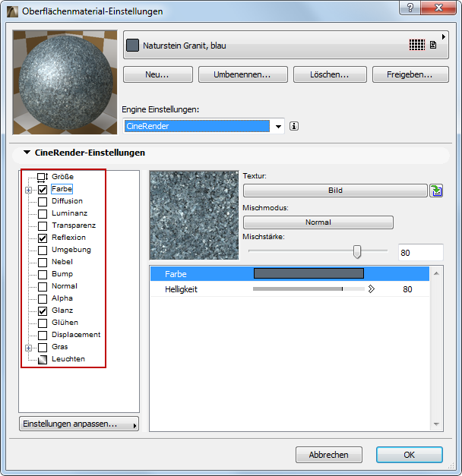The image size is (462, 476).
Task: Enable the Glühen channel checkbox
Action: (x=43, y=323)
